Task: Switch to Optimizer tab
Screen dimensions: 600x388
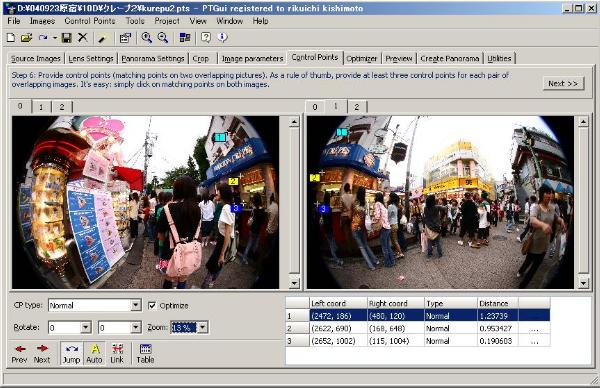Action: [362, 59]
